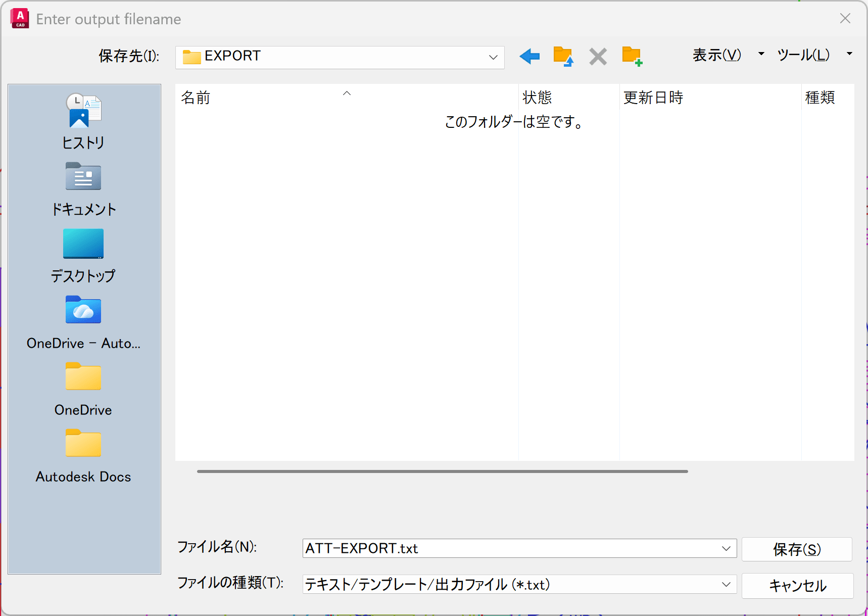
Task: Expand the 保存先 EXPORT folder dropdown
Action: (493, 57)
